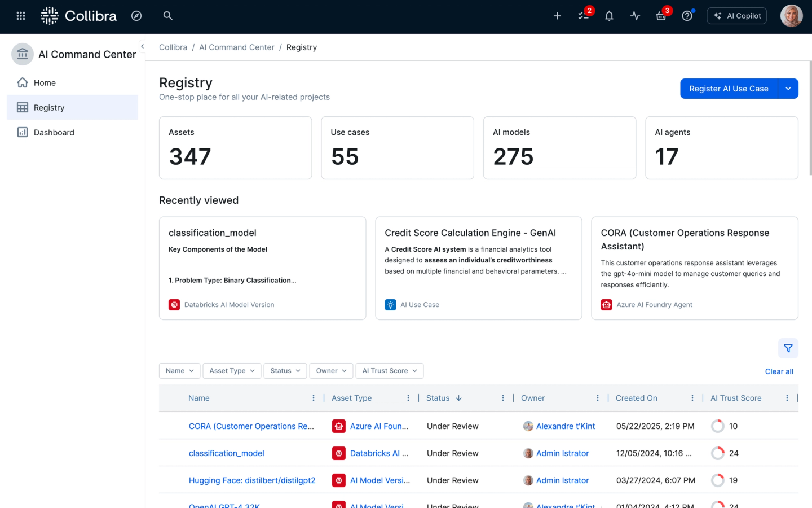The width and height of the screenshot is (812, 508).
Task: Open Status column options menu
Action: coord(503,398)
